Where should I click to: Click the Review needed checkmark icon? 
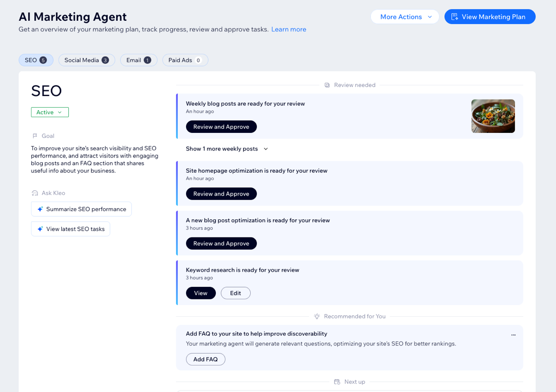click(328, 85)
